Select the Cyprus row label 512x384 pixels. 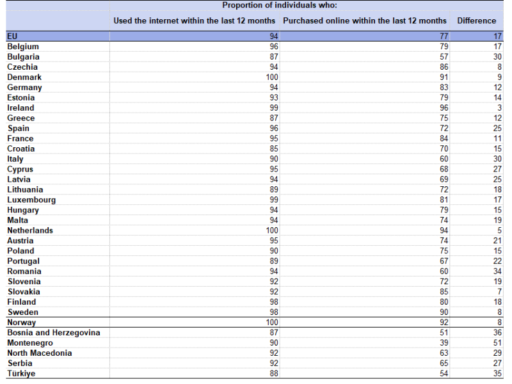tap(20, 169)
